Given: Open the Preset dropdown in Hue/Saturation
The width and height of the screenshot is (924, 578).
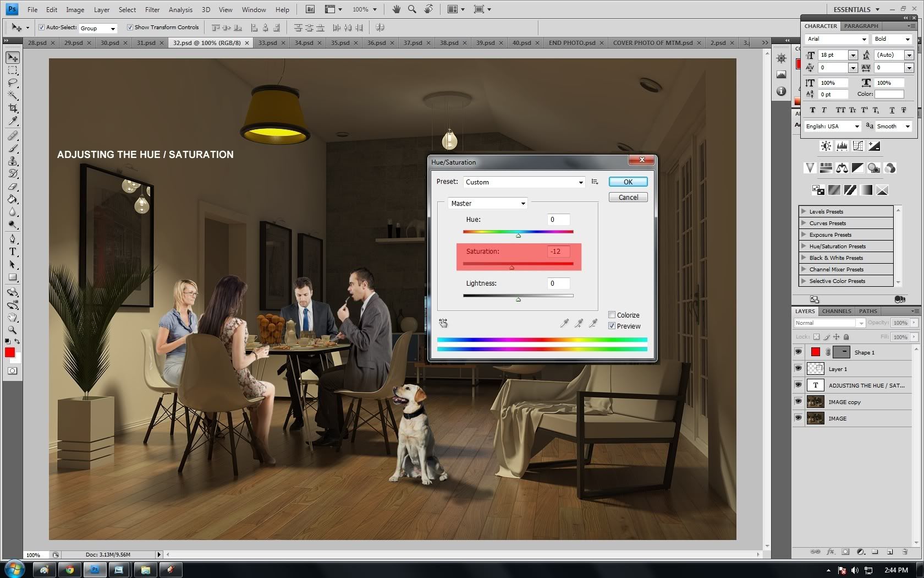Looking at the screenshot, I should (x=524, y=182).
